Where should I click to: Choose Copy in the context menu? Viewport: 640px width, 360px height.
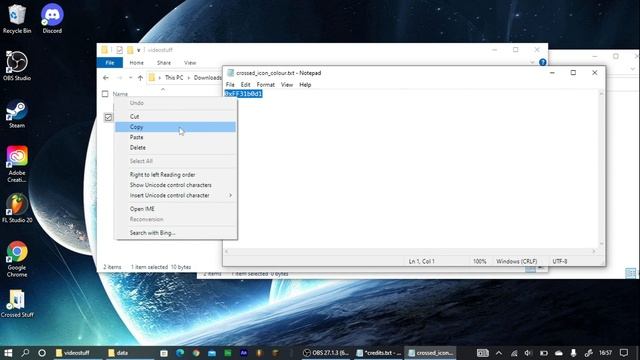tap(176, 127)
